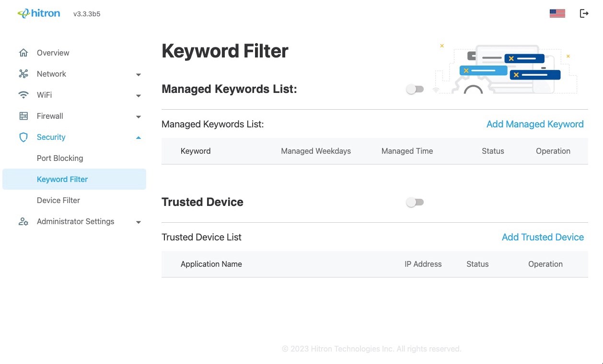
Task: Collapse the Security menu
Action: pos(139,138)
